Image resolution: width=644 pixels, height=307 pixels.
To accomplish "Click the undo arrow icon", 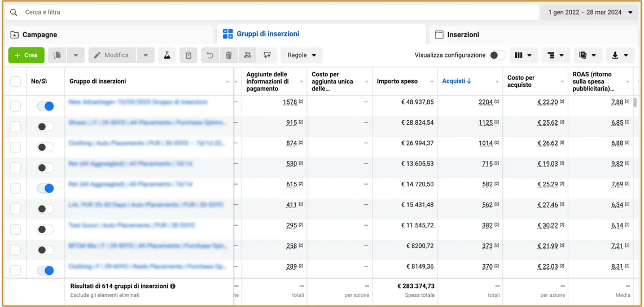I will click(x=210, y=55).
